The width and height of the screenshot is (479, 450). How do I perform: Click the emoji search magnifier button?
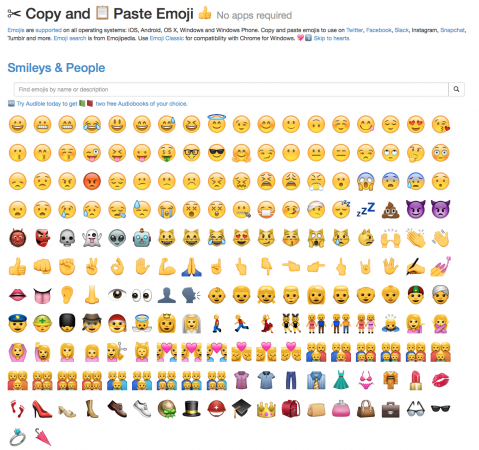456,89
